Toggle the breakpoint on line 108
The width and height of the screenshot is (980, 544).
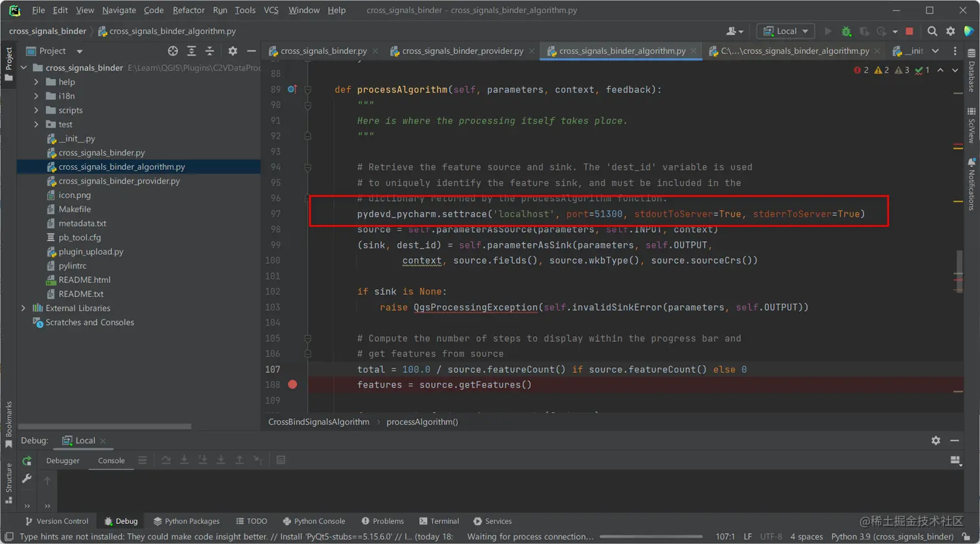(x=292, y=384)
